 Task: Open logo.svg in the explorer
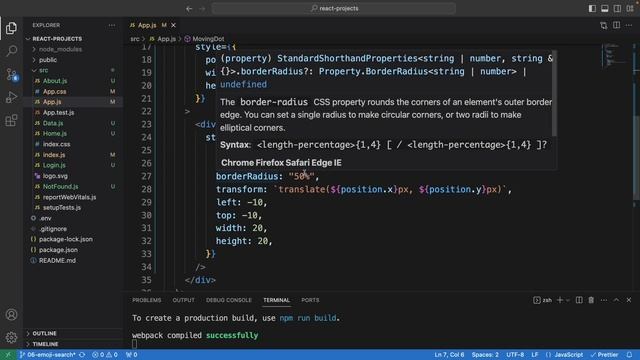55,176
